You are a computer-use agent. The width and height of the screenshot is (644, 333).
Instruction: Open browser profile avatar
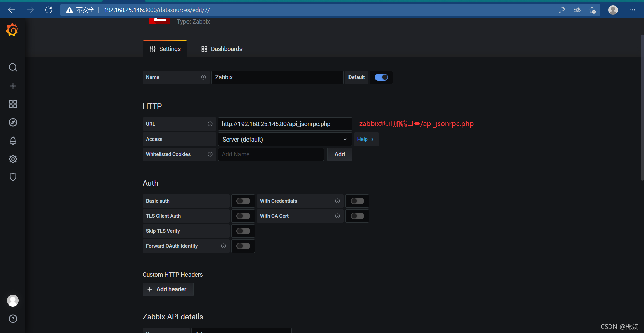613,10
